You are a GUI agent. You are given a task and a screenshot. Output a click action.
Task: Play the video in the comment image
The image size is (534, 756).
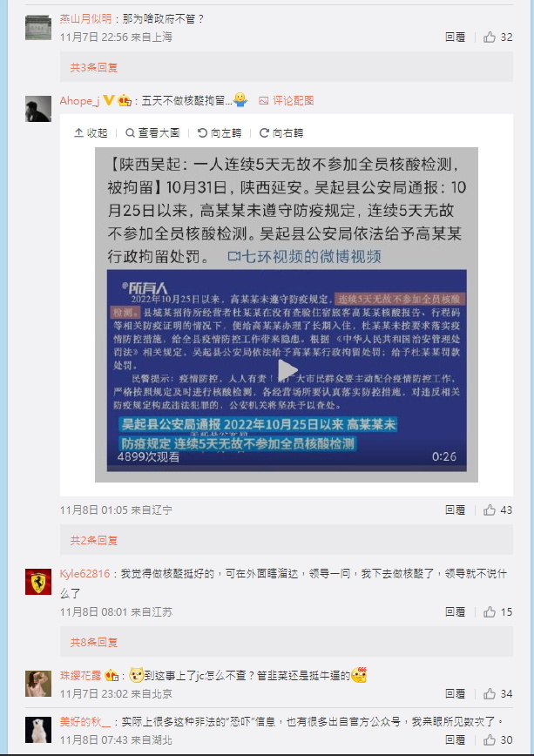point(287,370)
